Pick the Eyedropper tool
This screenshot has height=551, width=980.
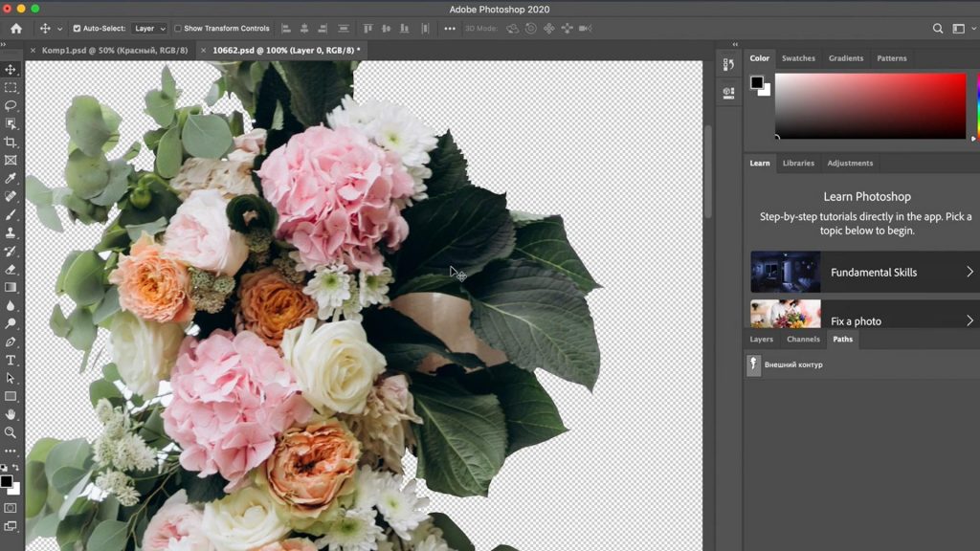coord(11,179)
